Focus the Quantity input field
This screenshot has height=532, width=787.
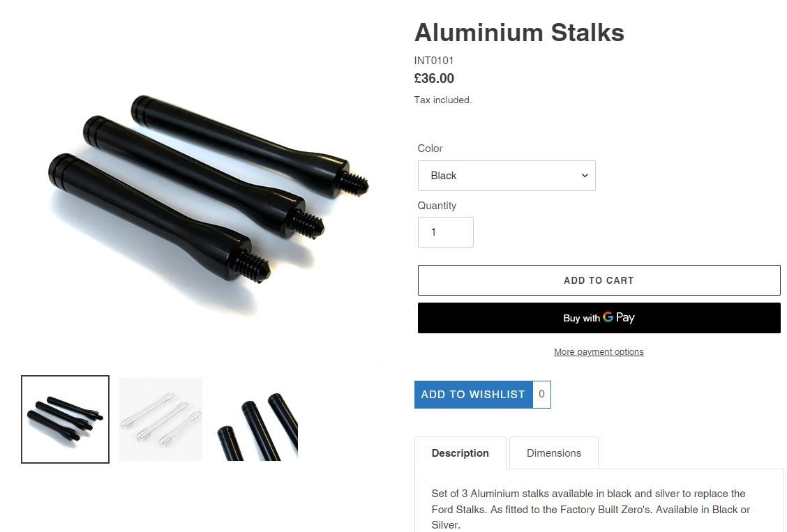tap(446, 232)
